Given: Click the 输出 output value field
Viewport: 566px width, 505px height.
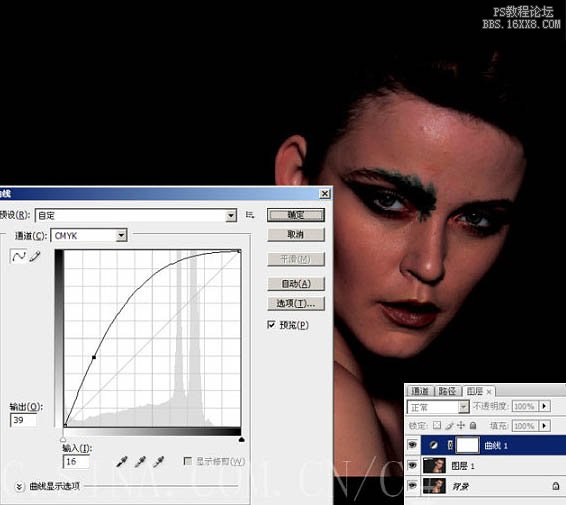Looking at the screenshot, I should tap(23, 420).
